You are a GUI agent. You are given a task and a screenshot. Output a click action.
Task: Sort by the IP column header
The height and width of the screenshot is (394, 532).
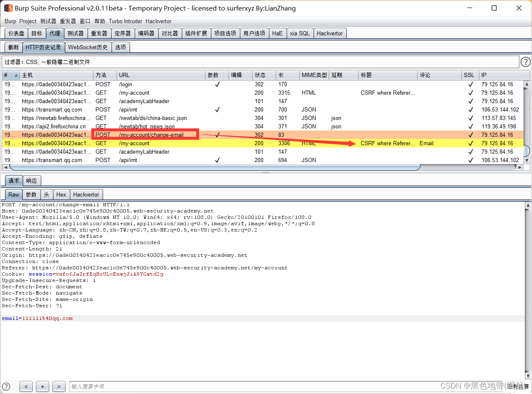coord(501,75)
